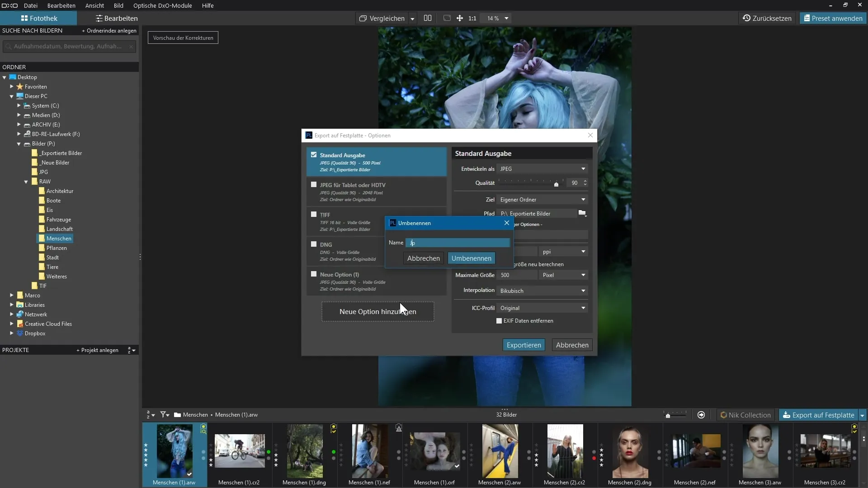Click the image search input field

coord(69,46)
